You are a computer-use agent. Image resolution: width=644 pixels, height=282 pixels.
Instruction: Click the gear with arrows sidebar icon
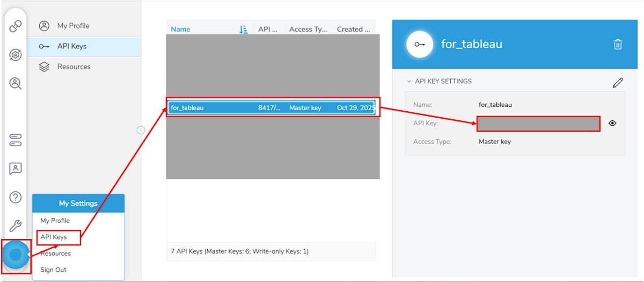(x=16, y=55)
